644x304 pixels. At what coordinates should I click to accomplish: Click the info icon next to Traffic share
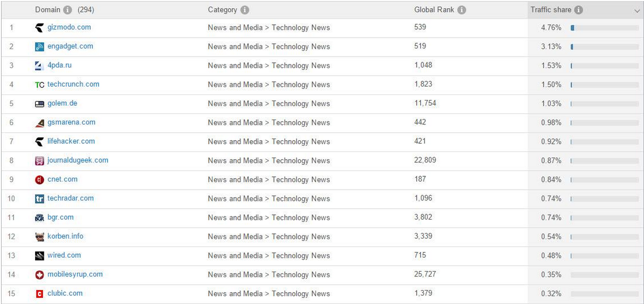[579, 10]
